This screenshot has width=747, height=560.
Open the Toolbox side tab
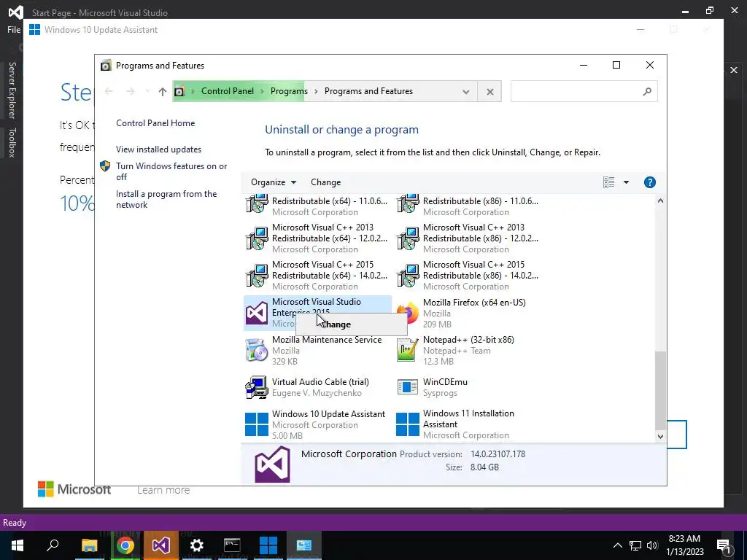pos(12,142)
